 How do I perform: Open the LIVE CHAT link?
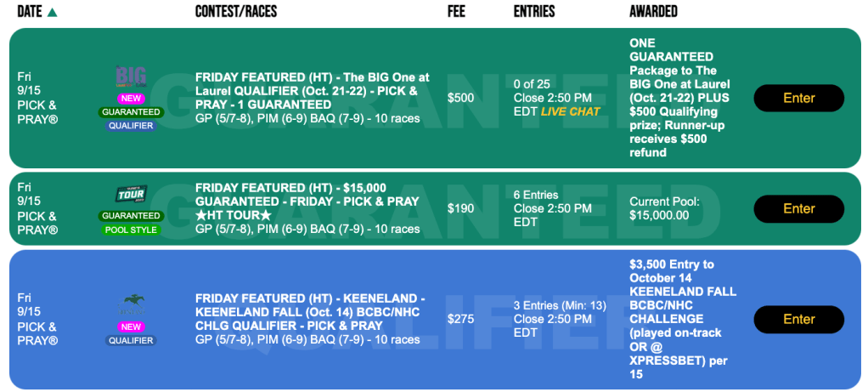(x=571, y=111)
